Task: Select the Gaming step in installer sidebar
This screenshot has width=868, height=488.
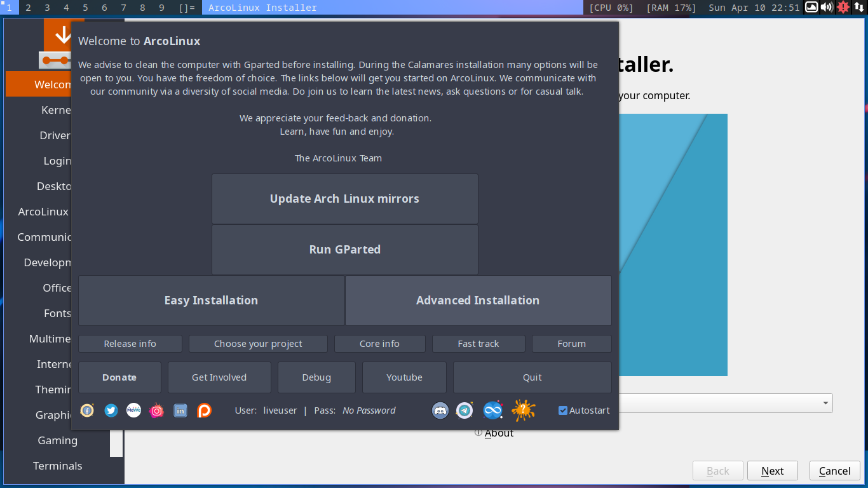Action: [58, 440]
